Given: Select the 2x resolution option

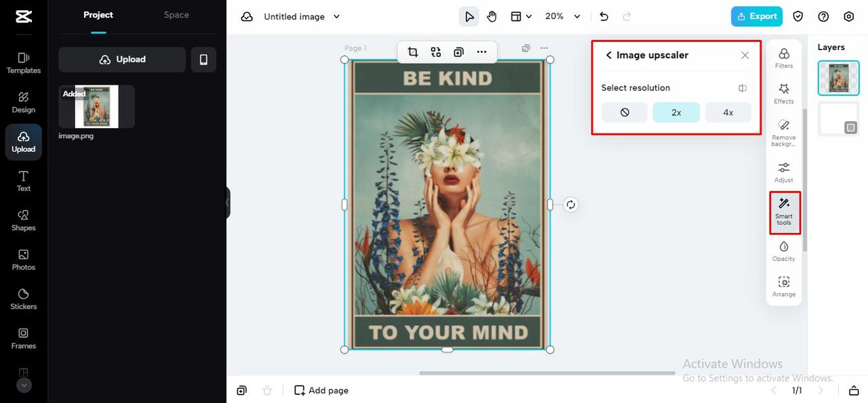Looking at the screenshot, I should 676,112.
